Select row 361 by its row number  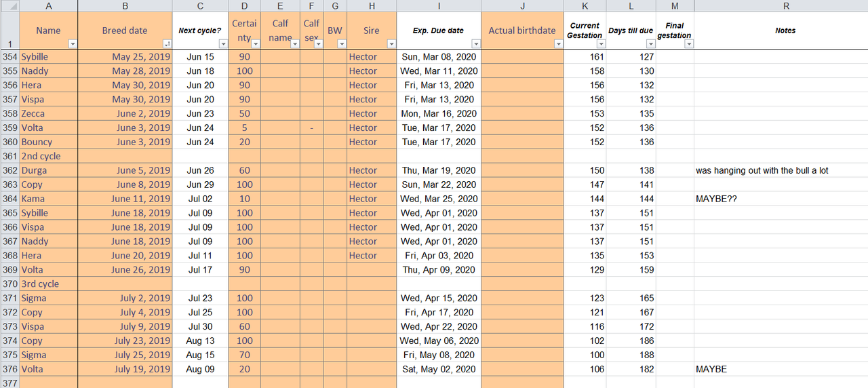(9, 156)
